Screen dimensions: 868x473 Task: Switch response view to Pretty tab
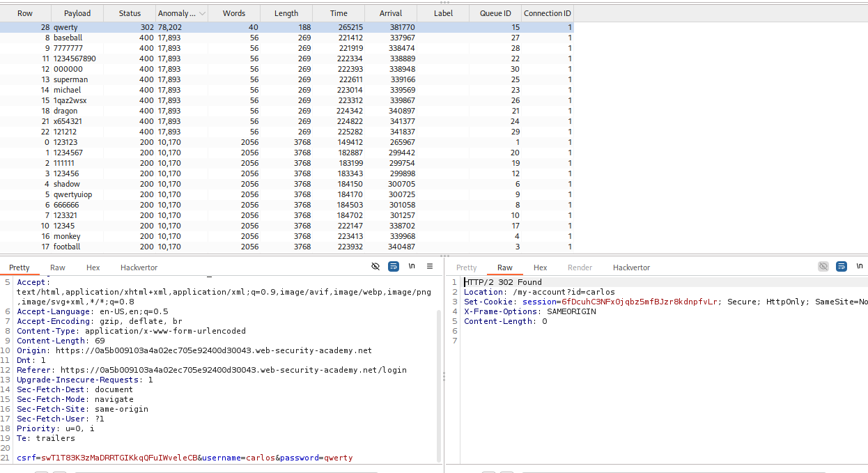point(466,267)
